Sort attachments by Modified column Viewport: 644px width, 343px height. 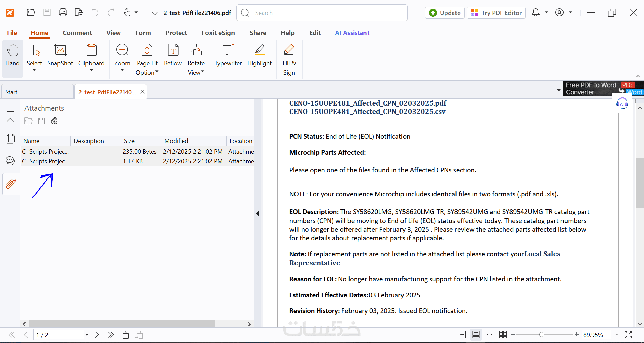pos(194,141)
